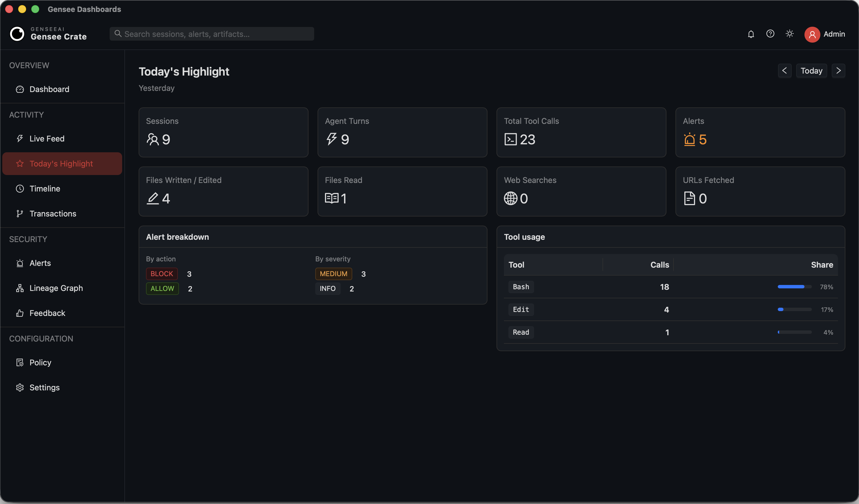The image size is (859, 504).
Task: Click the Agent Turns lightning icon
Action: [331, 139]
